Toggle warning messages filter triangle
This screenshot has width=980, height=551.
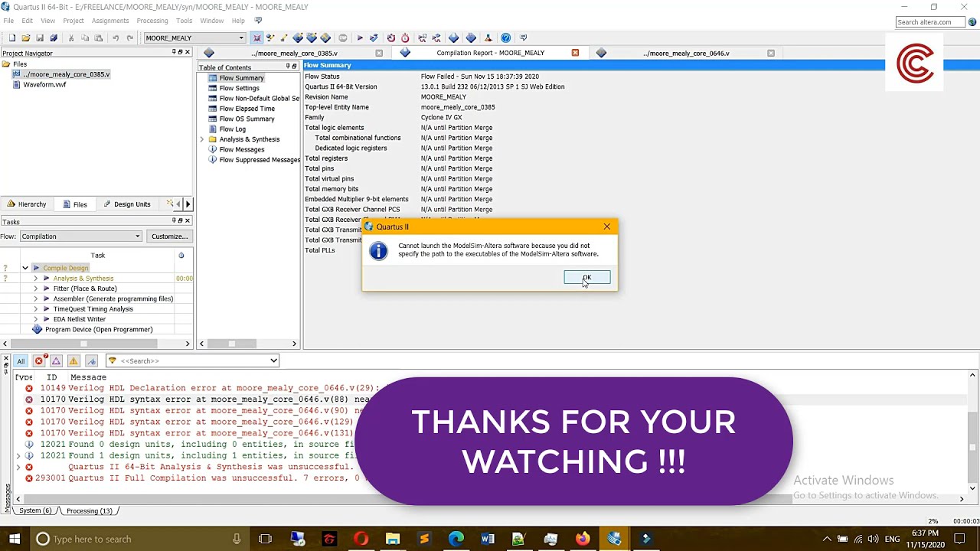click(73, 360)
